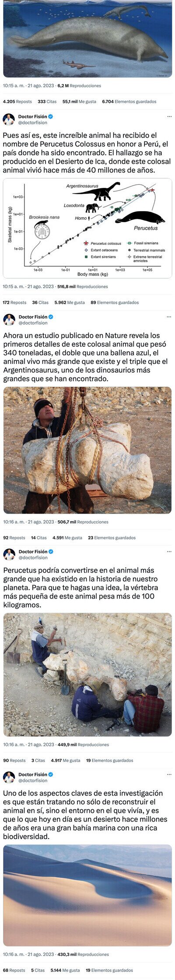Screen dimensions: 175x980
Task: Open the excavation site photo with workers
Action: pos(87,674)
